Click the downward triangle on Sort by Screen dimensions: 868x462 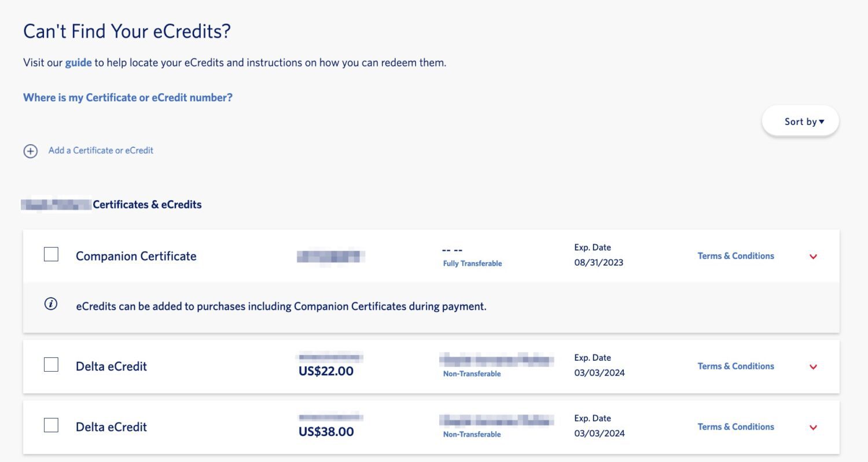[x=821, y=122]
